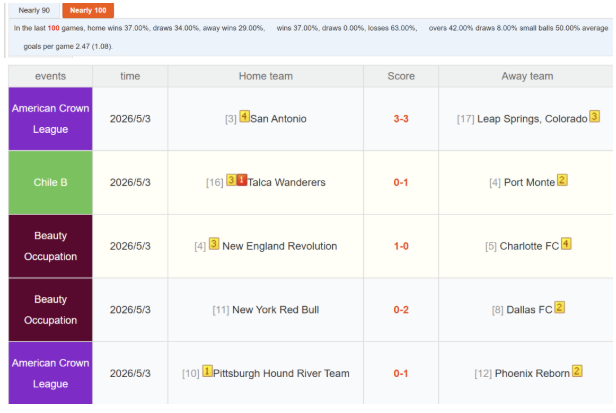
Task: Click San Antonio's rank [3]
Action: 231,119
